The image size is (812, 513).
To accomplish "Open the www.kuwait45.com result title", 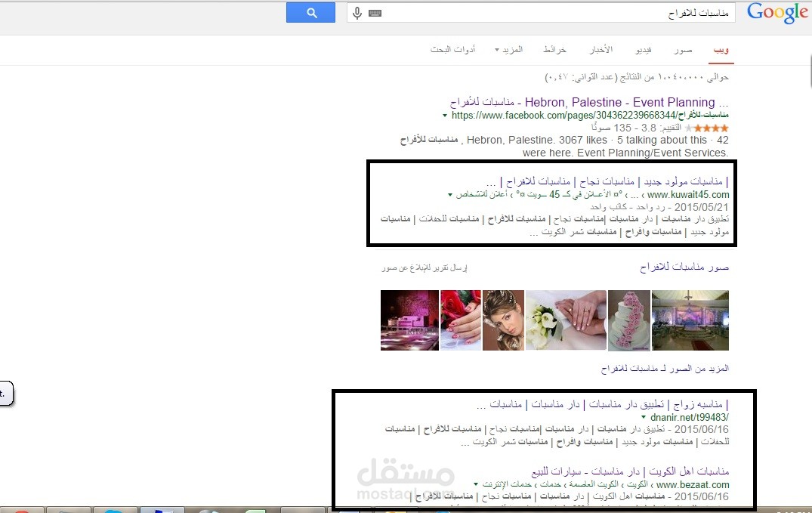I will pos(607,181).
